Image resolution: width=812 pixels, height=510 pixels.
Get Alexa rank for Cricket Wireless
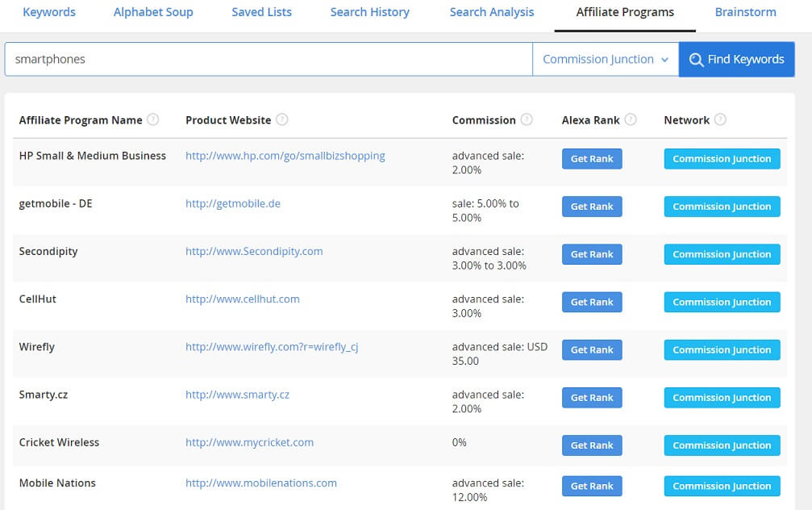pos(592,445)
